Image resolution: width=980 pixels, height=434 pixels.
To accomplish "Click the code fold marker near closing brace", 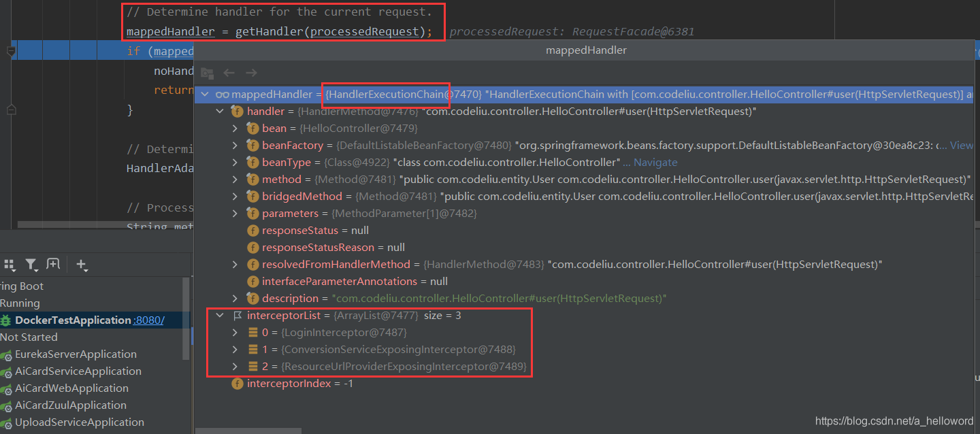I will click(x=10, y=110).
